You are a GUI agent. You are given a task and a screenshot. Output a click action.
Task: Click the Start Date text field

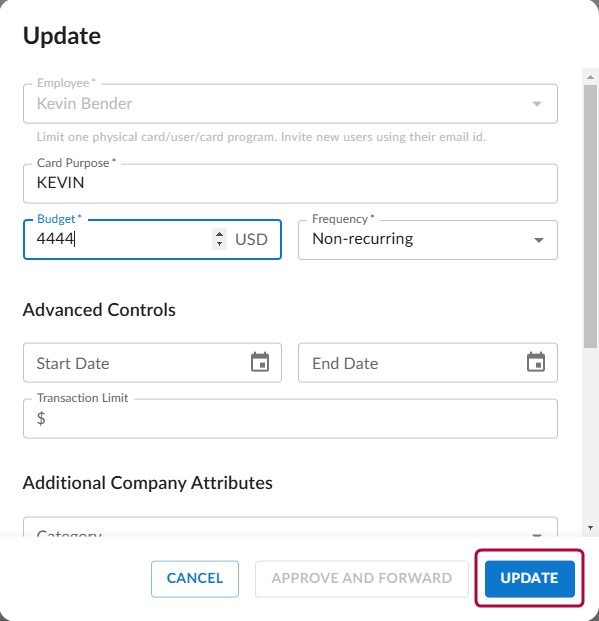coord(135,363)
